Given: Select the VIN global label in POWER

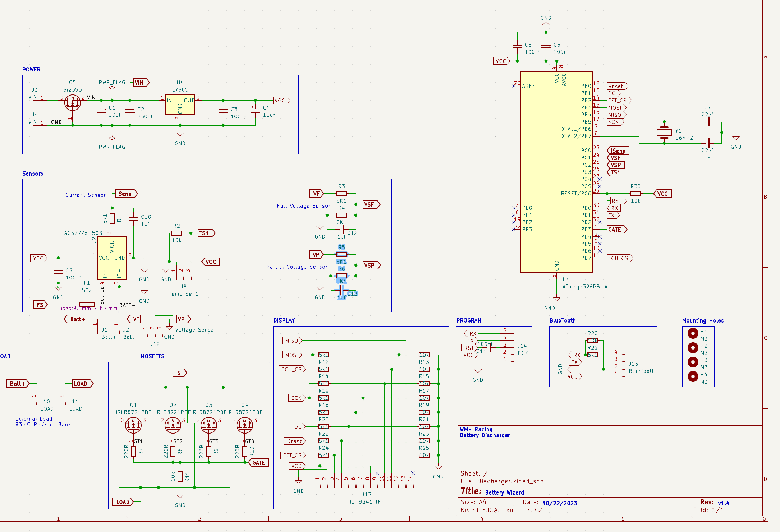Looking at the screenshot, I should 141,83.
